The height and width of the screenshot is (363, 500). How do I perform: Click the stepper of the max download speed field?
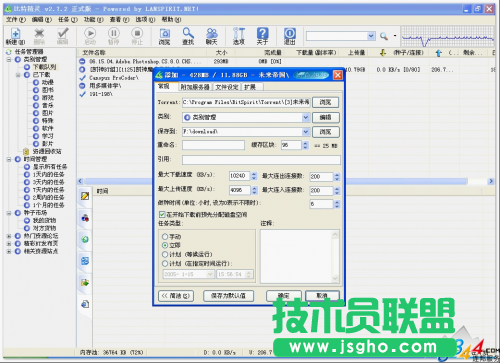(x=254, y=176)
